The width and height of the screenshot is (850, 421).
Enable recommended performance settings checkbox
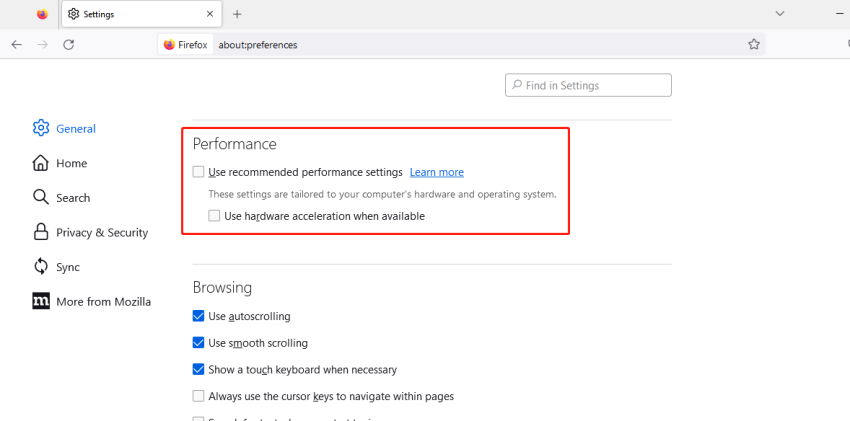pos(199,172)
